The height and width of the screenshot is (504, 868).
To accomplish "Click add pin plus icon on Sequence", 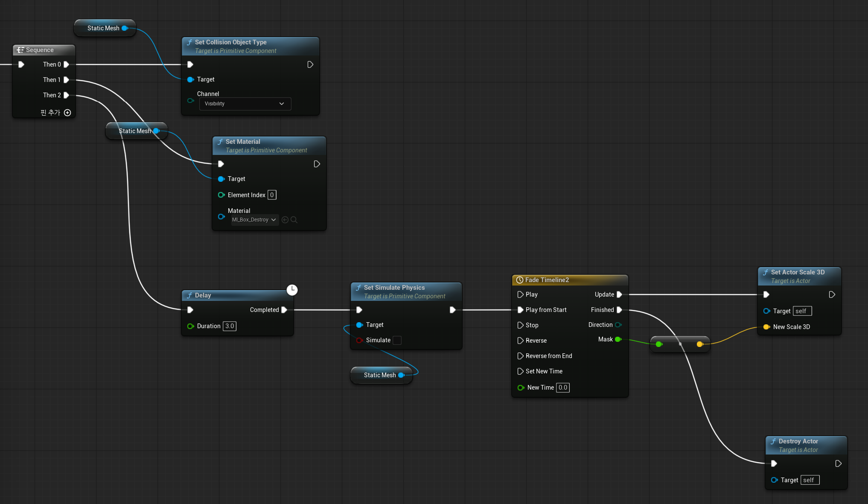I will pos(67,113).
